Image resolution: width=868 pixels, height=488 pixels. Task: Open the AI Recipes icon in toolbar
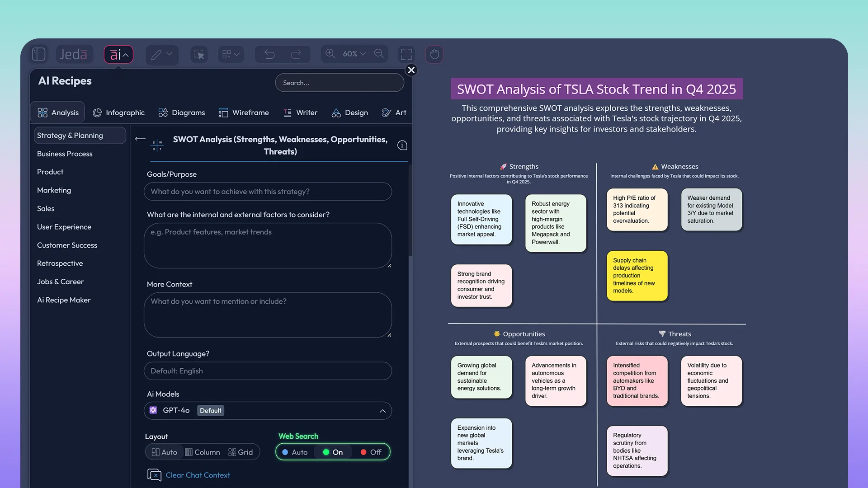(x=118, y=54)
